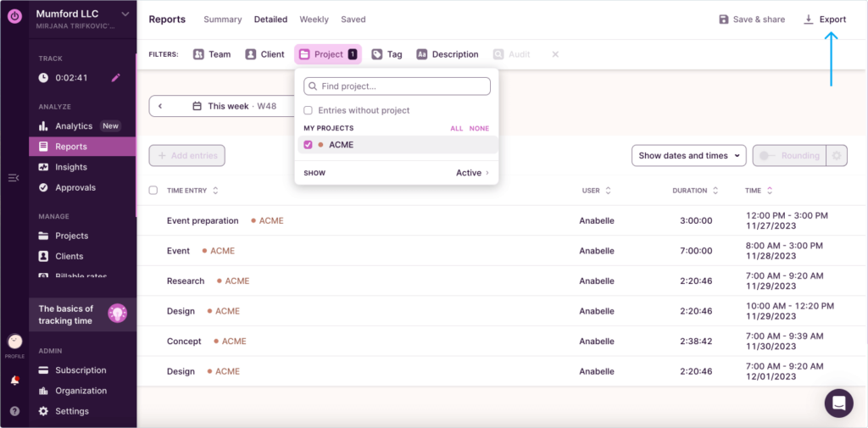This screenshot has height=428, width=868.
Task: Open The basics of tracking time card
Action: pos(82,314)
